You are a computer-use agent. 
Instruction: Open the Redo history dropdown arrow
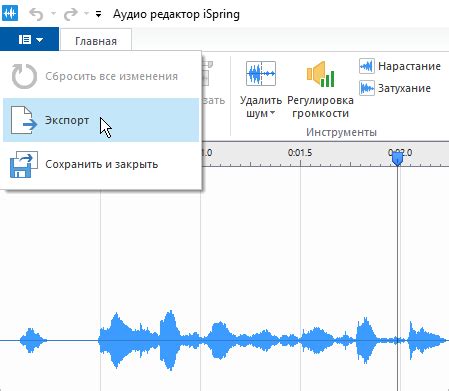(x=86, y=14)
